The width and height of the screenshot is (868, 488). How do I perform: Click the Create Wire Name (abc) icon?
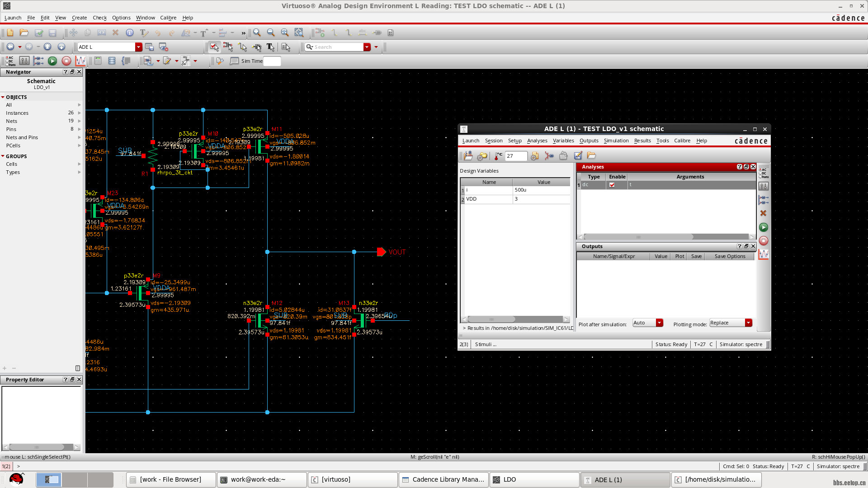click(363, 33)
